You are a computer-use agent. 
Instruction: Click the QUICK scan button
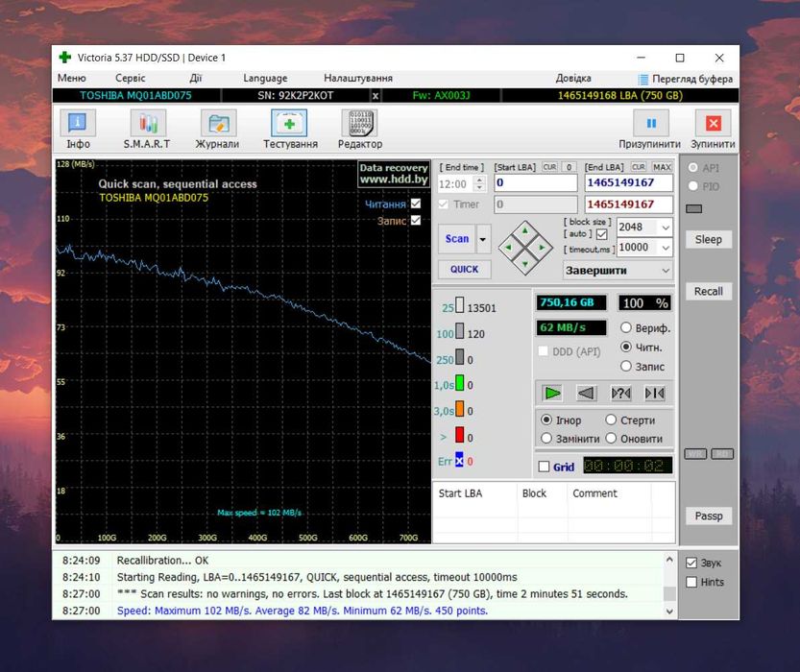pyautogui.click(x=464, y=269)
